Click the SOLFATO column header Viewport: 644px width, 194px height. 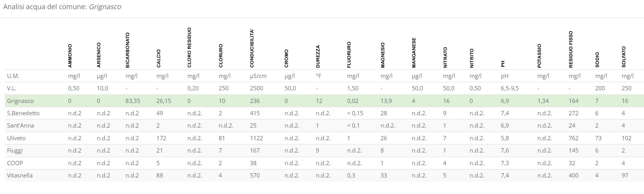pyautogui.click(x=624, y=57)
